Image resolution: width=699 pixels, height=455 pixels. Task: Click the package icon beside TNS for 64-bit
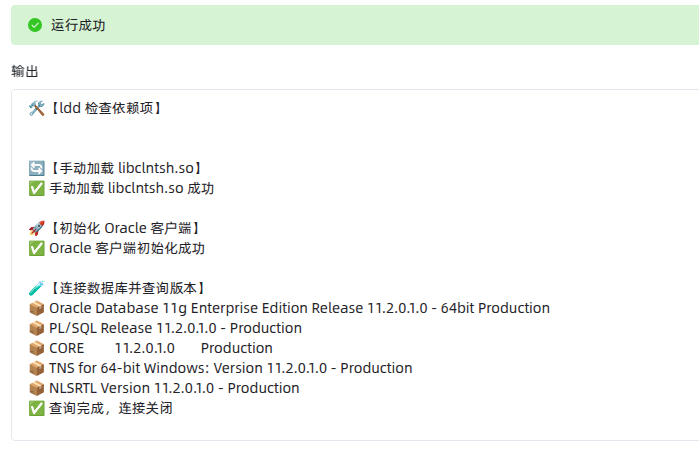pos(37,369)
